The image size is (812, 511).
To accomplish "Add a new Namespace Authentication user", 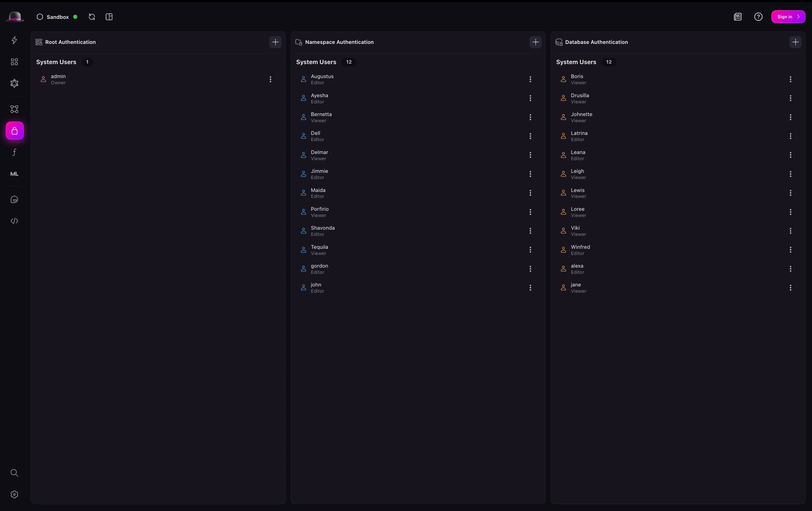I will (x=535, y=42).
